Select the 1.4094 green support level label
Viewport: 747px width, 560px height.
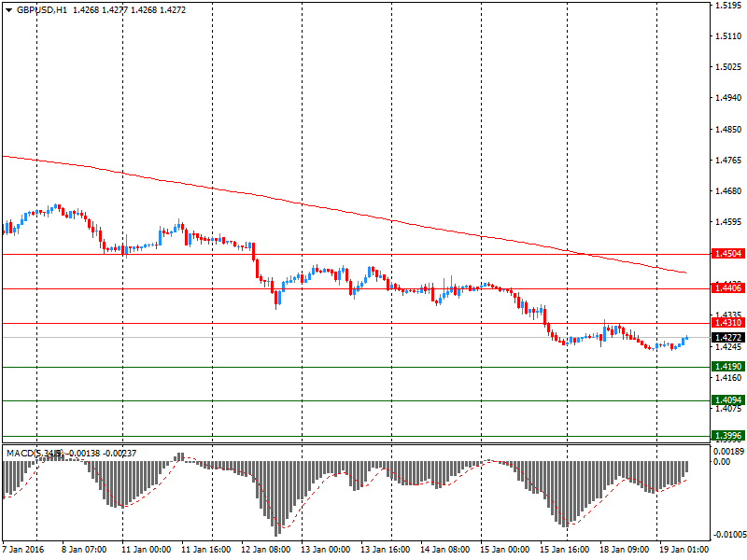pos(728,400)
